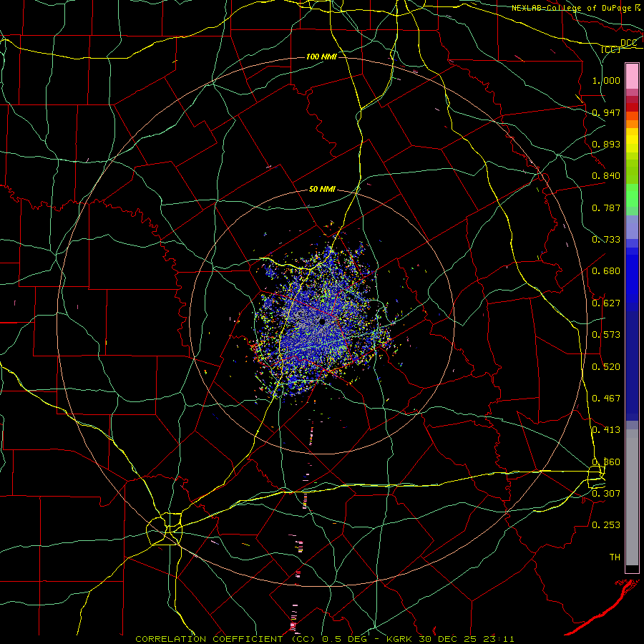Viewport: 644px width, 644px height.
Task: Click the 0.573 value on the color scale
Action: 606,335
